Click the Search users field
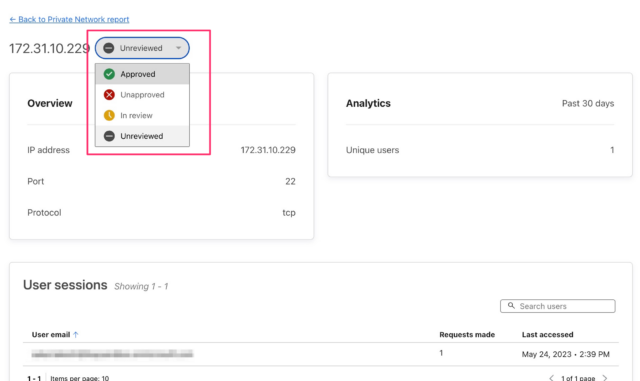Image resolution: width=640 pixels, height=381 pixels. click(558, 306)
